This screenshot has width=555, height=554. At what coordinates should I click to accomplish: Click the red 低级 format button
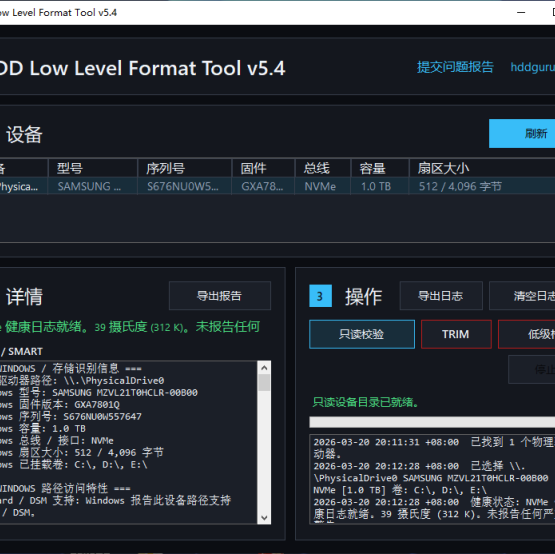click(x=526, y=334)
